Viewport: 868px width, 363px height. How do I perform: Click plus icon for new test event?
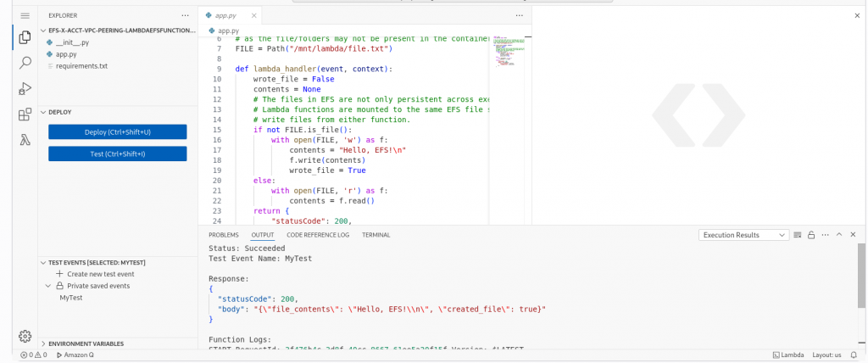pyautogui.click(x=59, y=274)
